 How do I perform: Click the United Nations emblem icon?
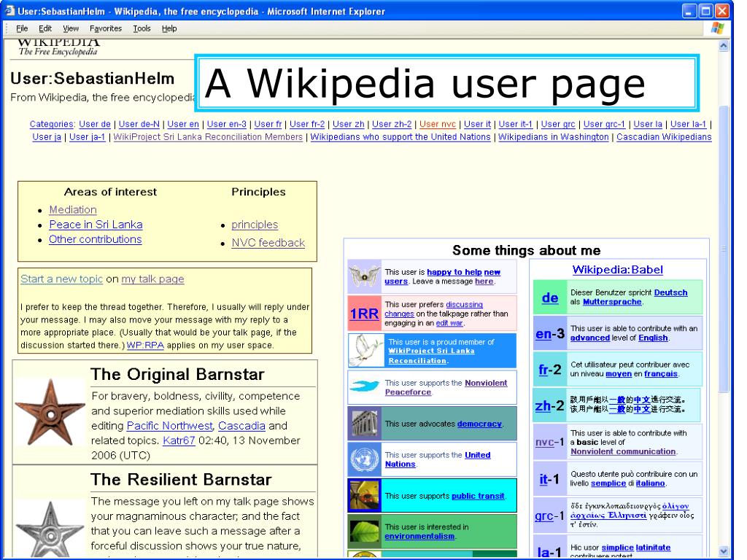point(365,459)
